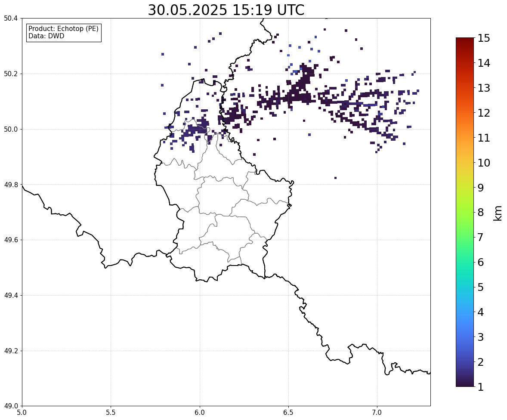Click the colorbar label 11
507x420 pixels.
484,138
